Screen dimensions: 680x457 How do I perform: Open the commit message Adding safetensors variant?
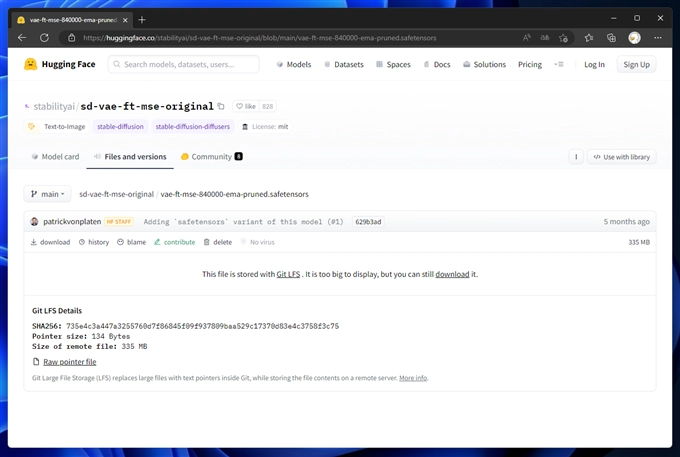[243, 222]
